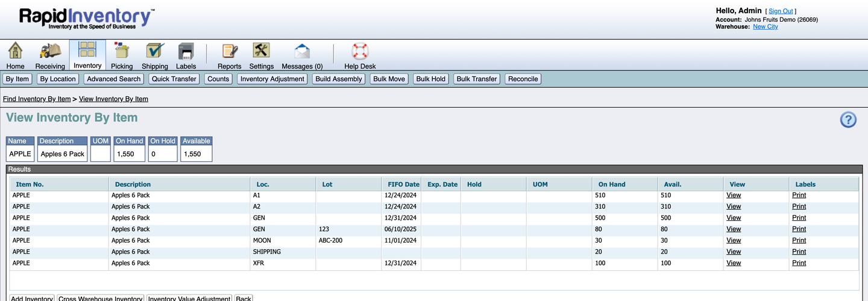Open the Picking icon
Screen dimensions: 868x301
click(122, 52)
